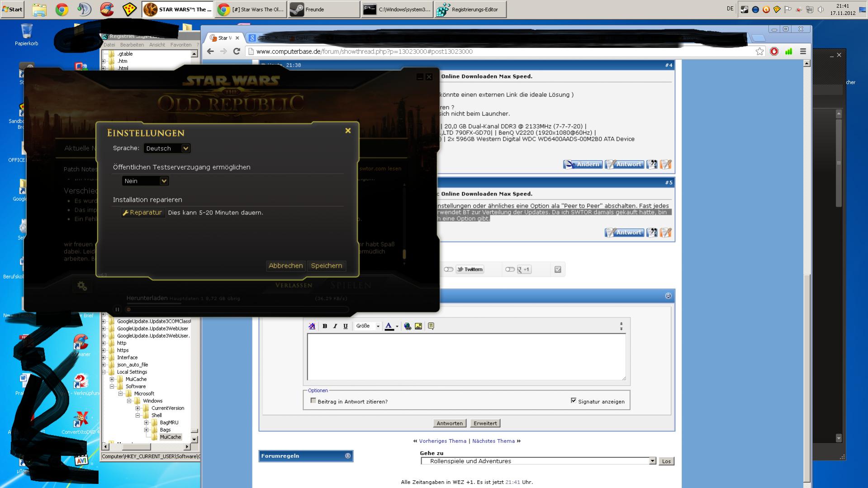Bookmark the page with the star icon

coord(759,52)
